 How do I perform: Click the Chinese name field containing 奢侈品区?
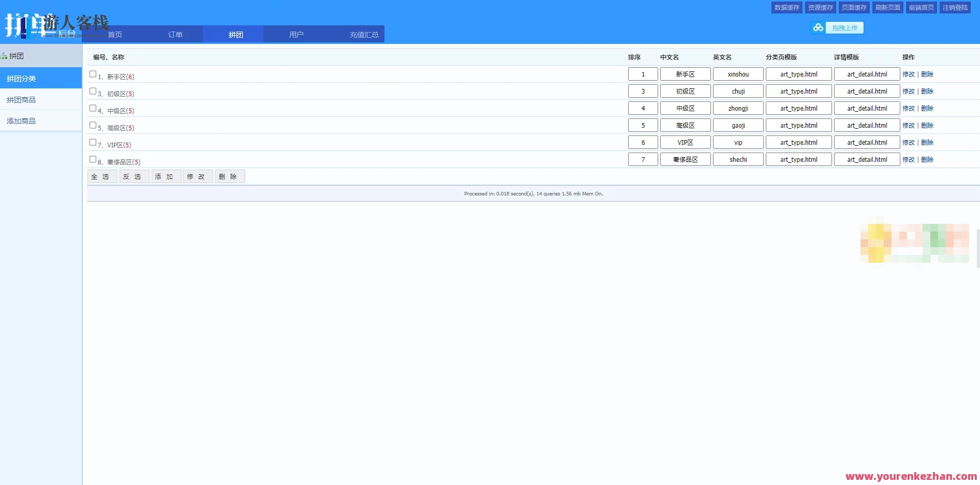point(686,159)
